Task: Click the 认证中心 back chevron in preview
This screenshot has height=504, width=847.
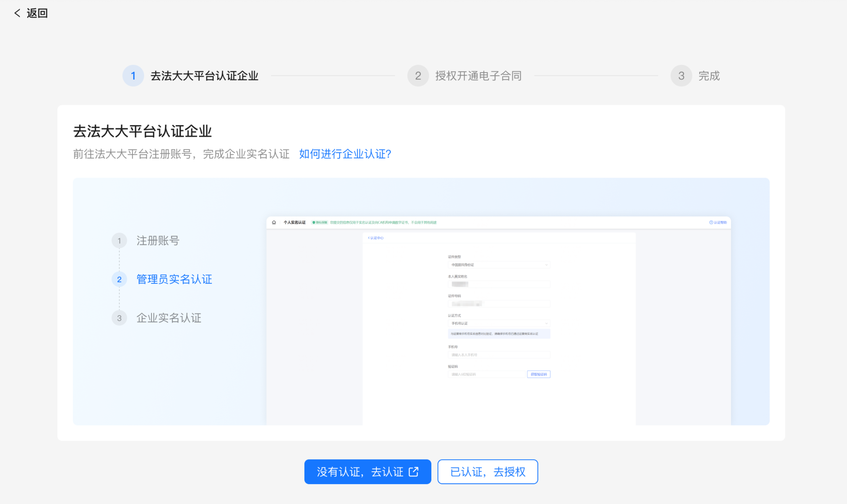Action: coord(369,238)
